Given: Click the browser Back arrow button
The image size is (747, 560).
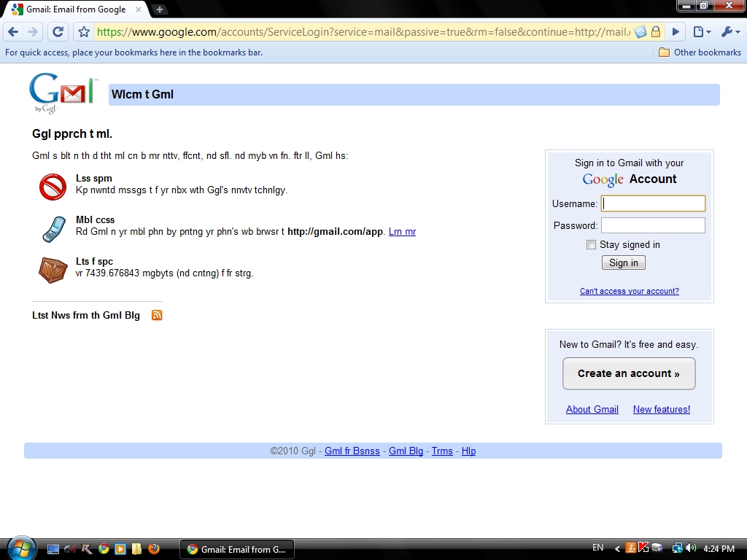Looking at the screenshot, I should (14, 32).
